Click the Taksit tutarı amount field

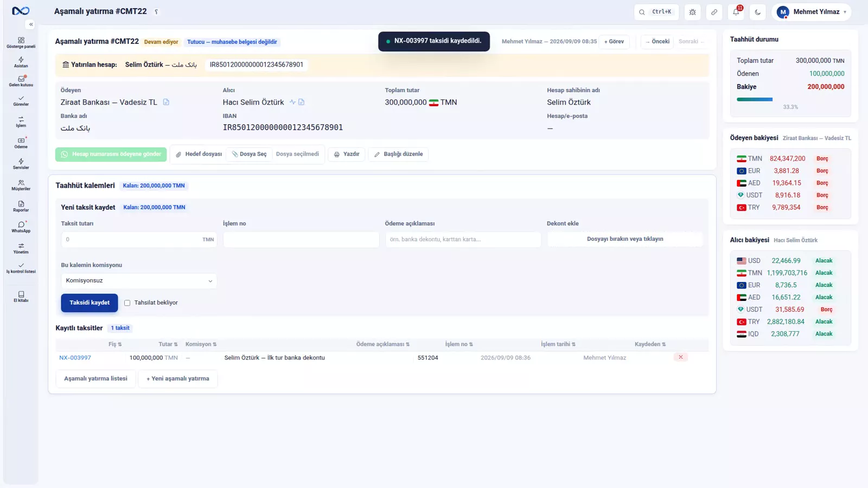coord(139,240)
